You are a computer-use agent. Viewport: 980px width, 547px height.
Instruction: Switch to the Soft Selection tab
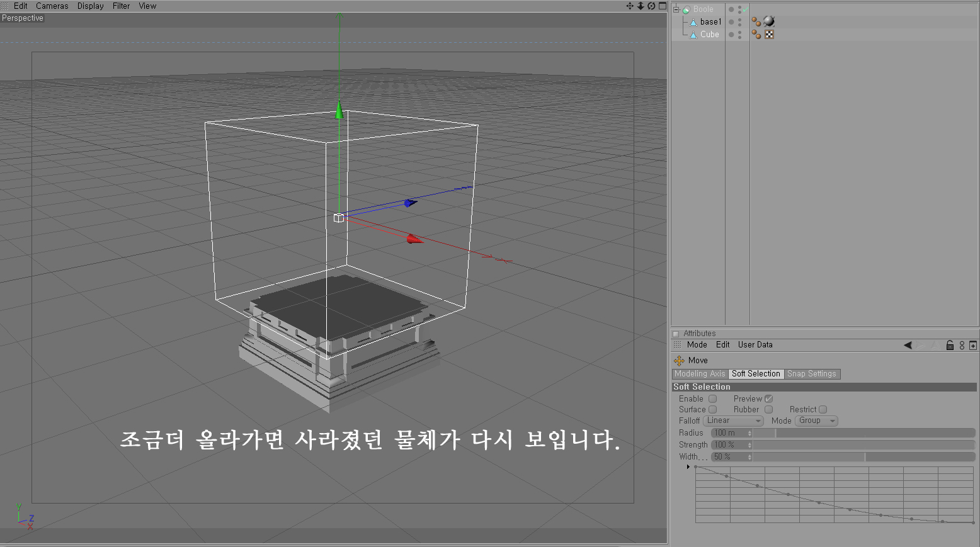pos(756,374)
